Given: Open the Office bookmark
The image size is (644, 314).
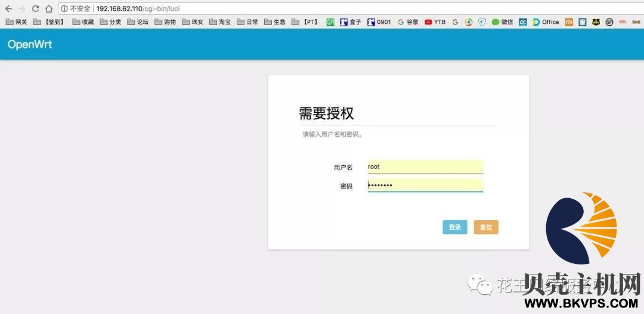Looking at the screenshot, I should pyautogui.click(x=546, y=22).
